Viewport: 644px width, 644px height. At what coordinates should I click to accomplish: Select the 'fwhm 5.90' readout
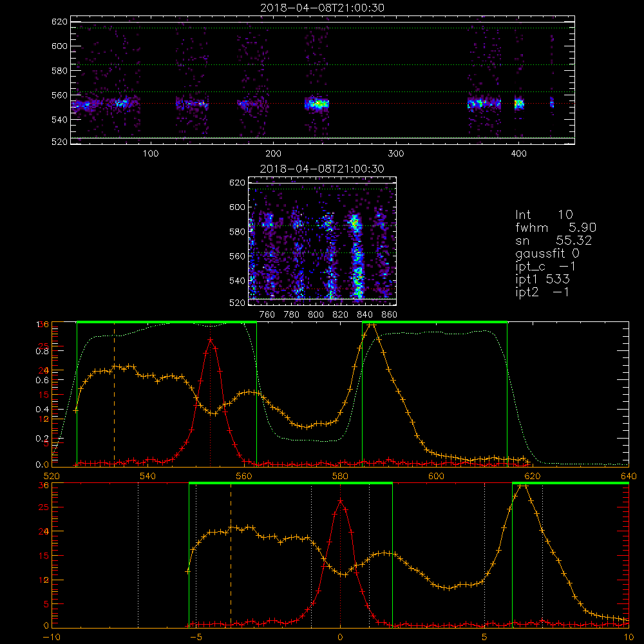(556, 227)
